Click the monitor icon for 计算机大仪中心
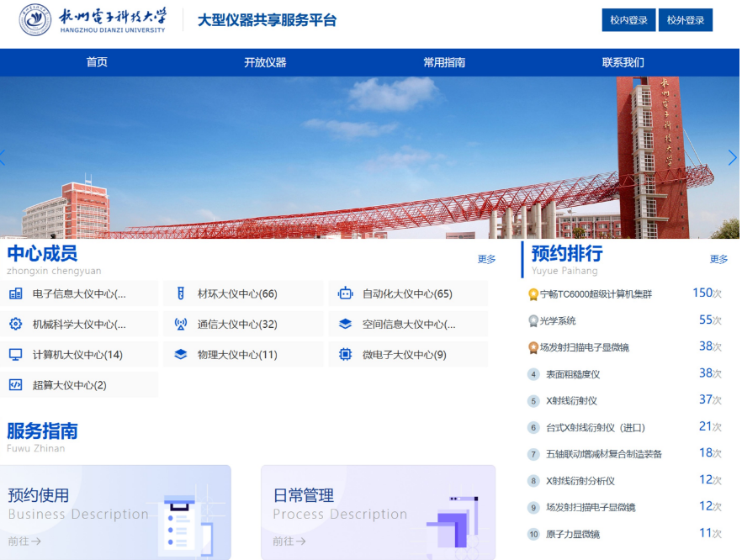The height and width of the screenshot is (560, 742). click(x=16, y=354)
